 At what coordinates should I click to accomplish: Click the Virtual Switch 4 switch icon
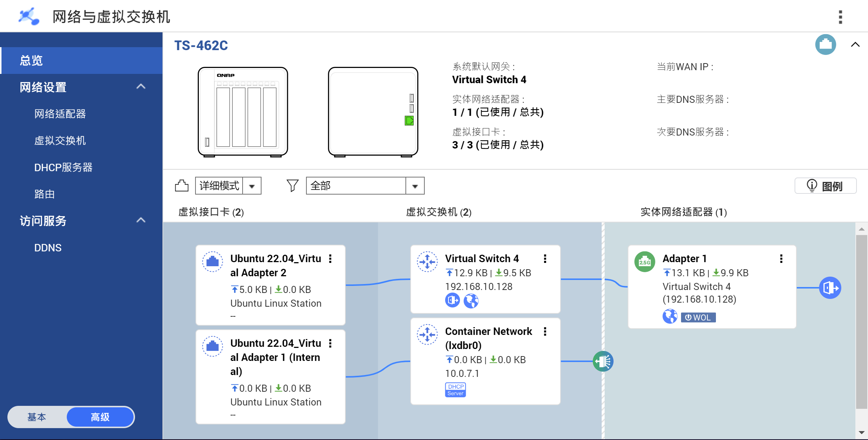[427, 261]
